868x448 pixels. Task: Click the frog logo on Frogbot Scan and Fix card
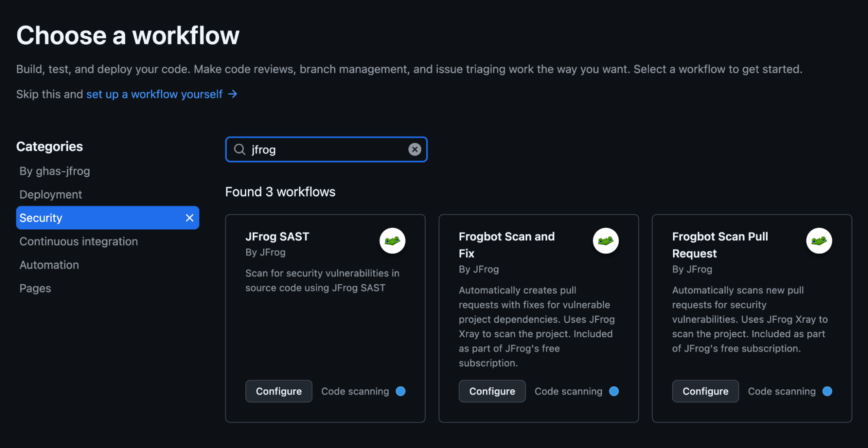606,240
